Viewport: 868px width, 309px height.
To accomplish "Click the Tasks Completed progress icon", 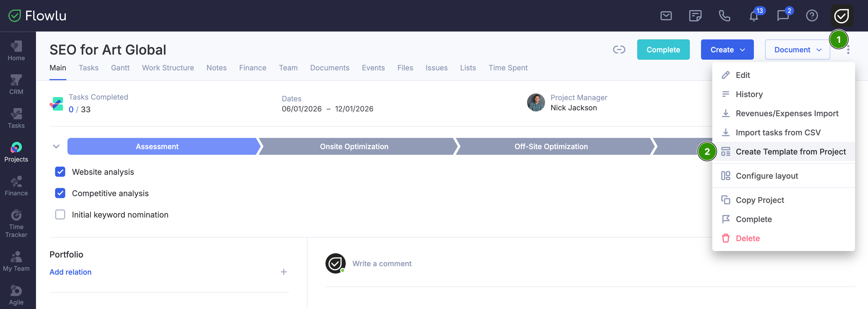I will point(56,104).
